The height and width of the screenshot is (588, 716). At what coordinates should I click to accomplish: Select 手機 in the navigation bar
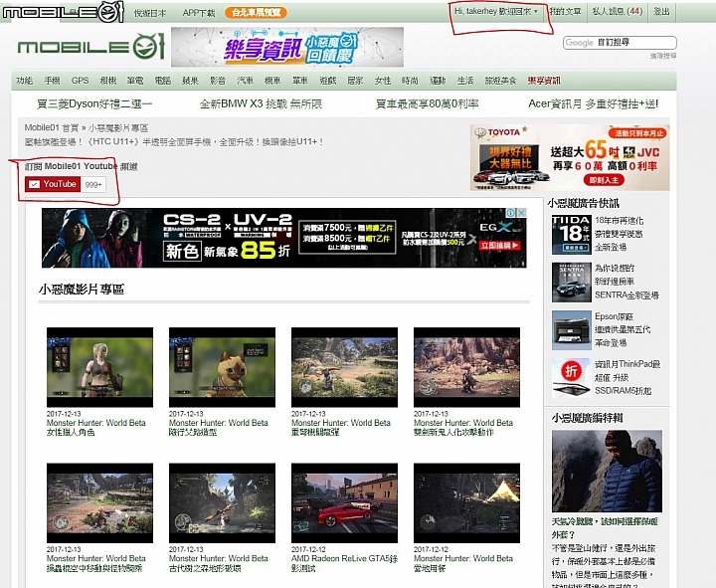click(x=52, y=81)
